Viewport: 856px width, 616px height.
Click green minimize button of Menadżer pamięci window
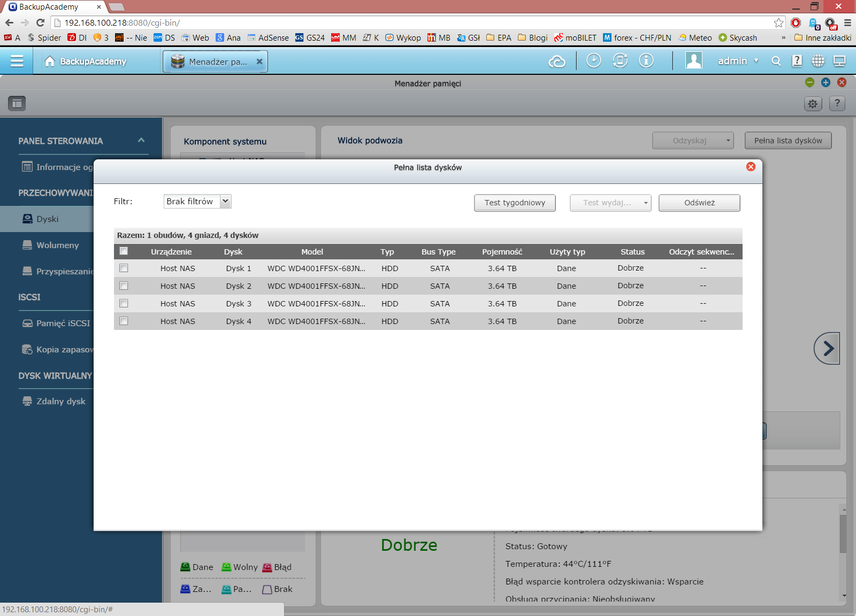coord(809,82)
